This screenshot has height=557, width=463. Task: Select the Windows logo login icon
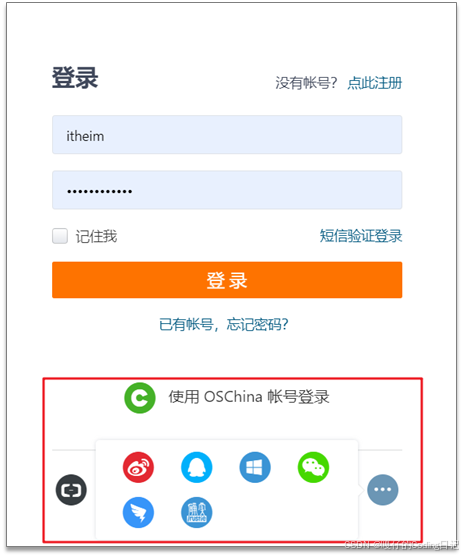[x=255, y=467]
